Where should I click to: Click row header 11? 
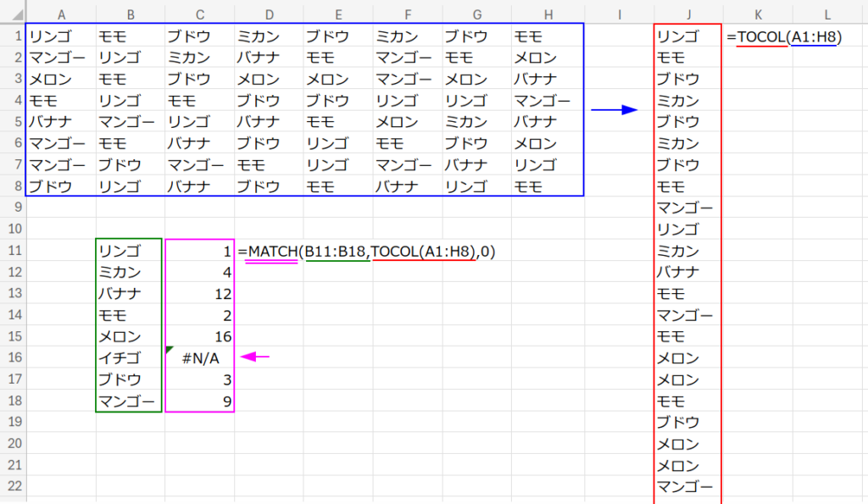[13, 251]
